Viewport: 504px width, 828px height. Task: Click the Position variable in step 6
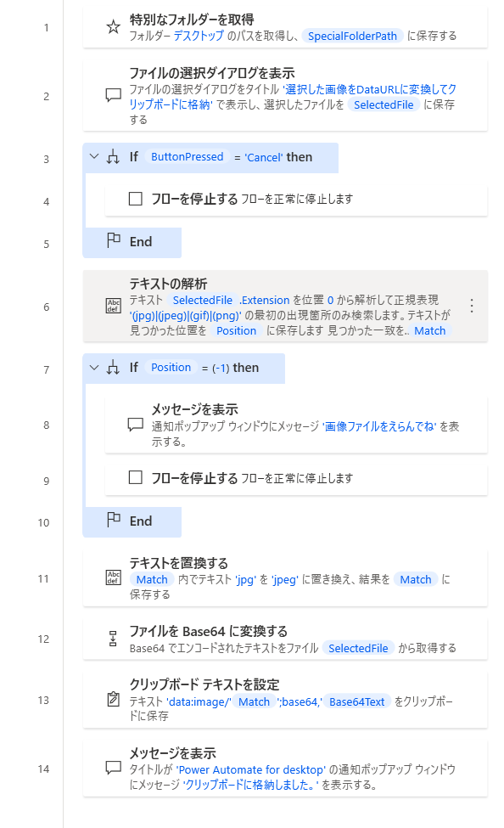(236, 330)
